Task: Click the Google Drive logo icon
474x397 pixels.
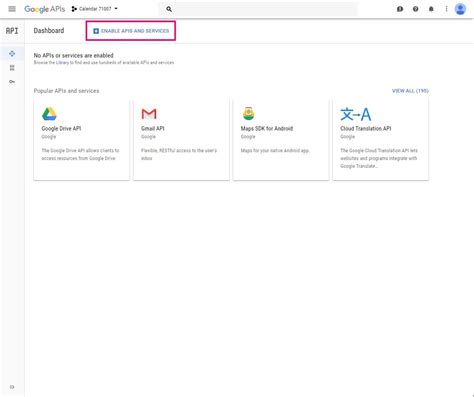Action: (x=49, y=114)
